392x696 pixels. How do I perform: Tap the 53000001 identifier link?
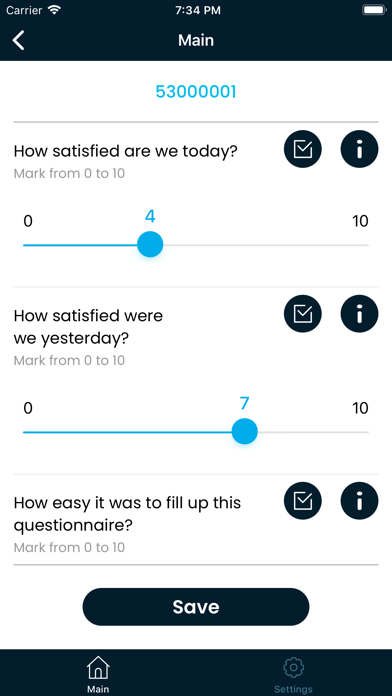(x=196, y=92)
